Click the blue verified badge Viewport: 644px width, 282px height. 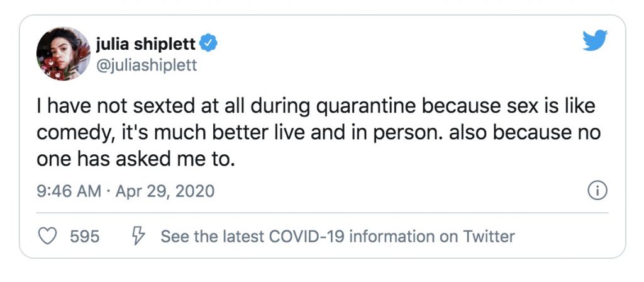209,44
